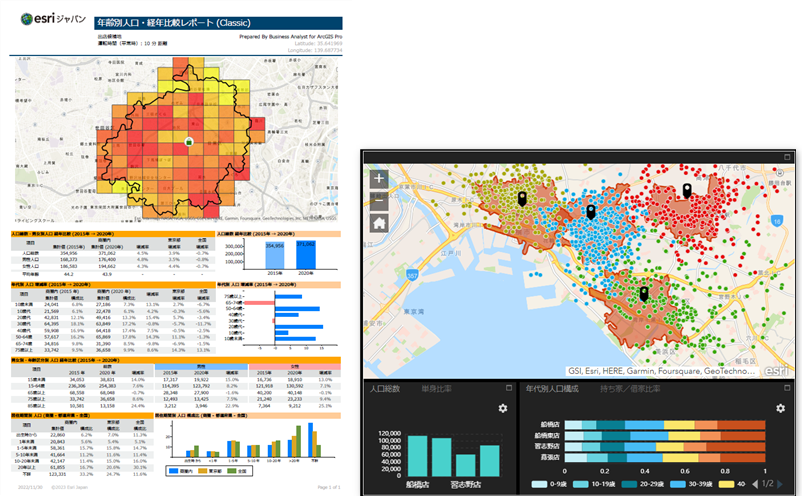
Task: Open settings gear in 人口総数 panel
Action: (503, 408)
